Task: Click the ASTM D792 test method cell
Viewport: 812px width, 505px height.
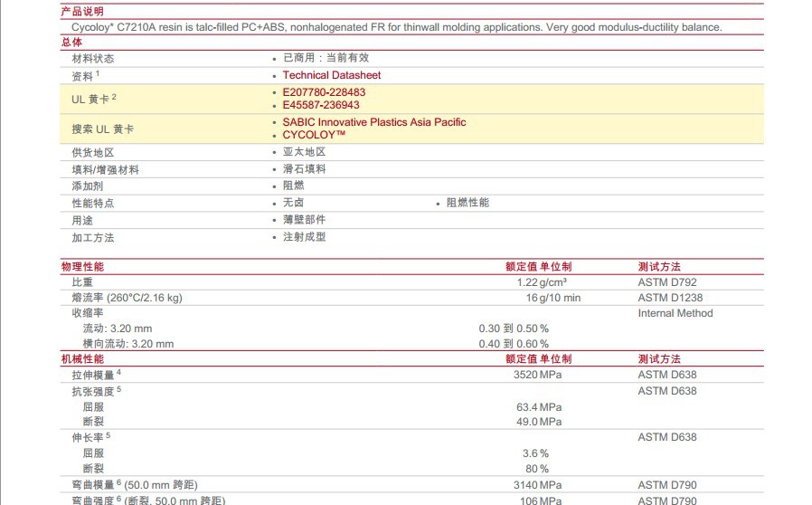Action: pos(667,282)
